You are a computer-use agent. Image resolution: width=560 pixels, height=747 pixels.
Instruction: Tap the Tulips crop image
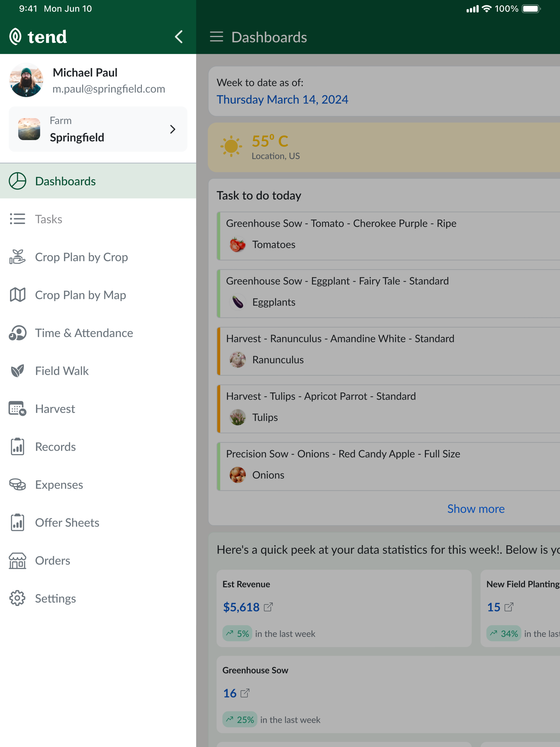point(238,417)
